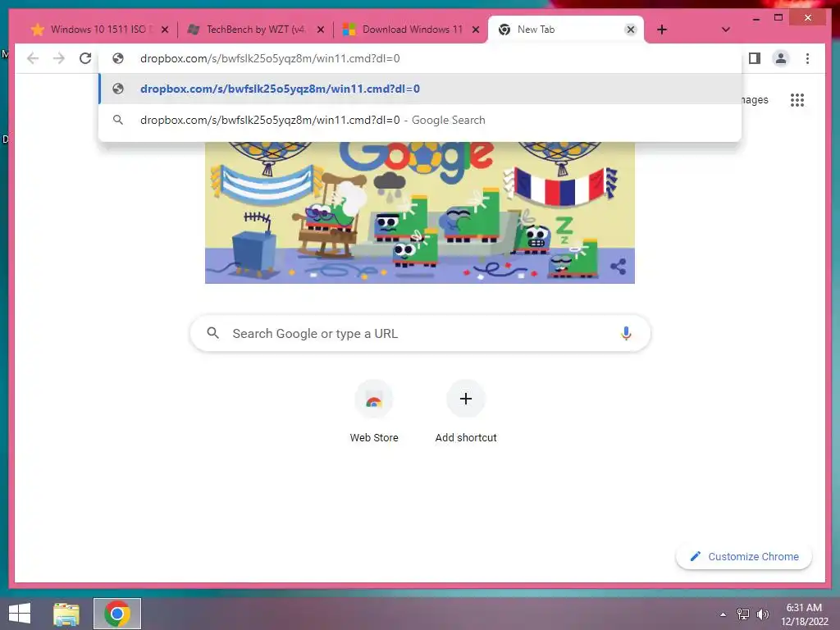Open the Chrome side panel
Viewport: 840px width, 630px height.
pos(755,58)
